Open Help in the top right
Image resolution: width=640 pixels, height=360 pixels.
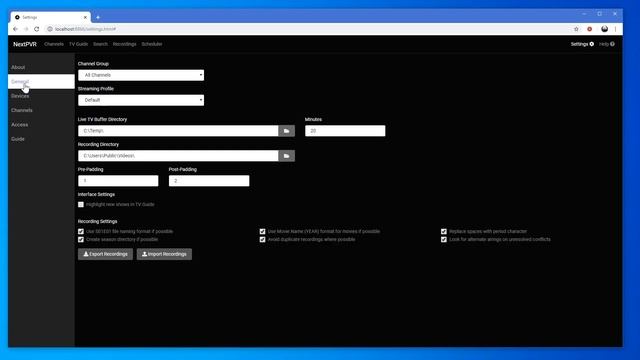[607, 44]
